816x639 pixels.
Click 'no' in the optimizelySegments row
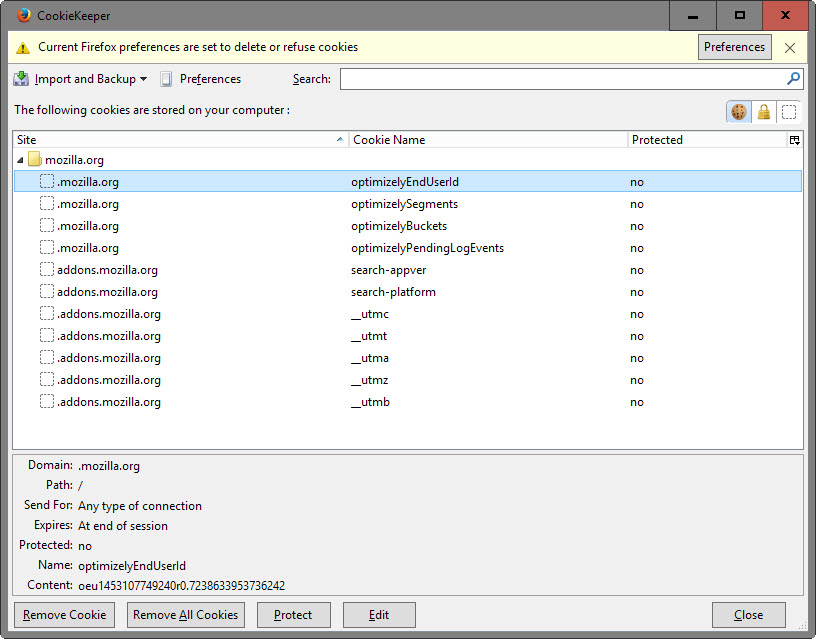[x=636, y=204]
